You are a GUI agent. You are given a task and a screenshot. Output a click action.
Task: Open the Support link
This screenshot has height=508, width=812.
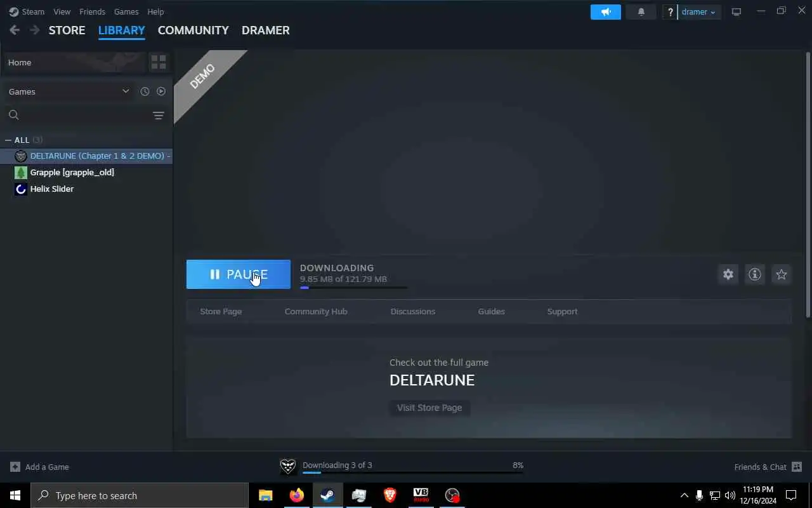tap(563, 311)
